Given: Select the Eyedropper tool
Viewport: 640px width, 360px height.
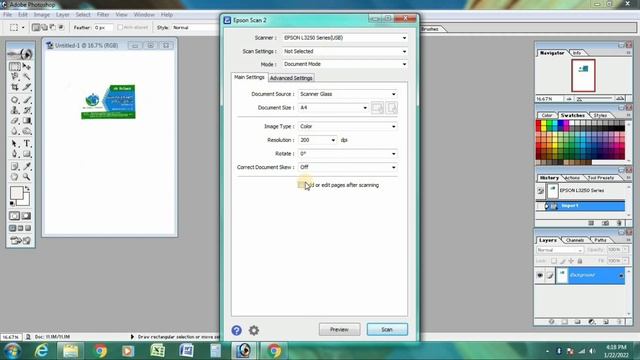Looking at the screenshot, I should pos(27,167).
